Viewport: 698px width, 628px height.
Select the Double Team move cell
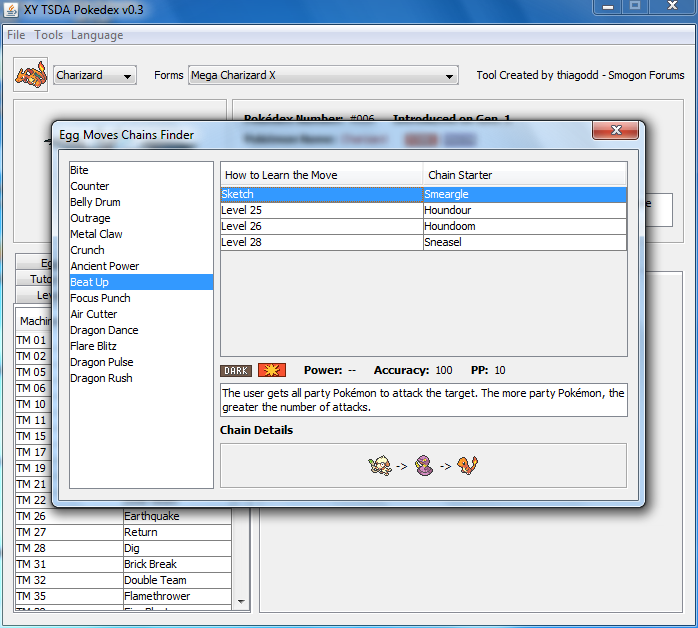(x=177, y=580)
